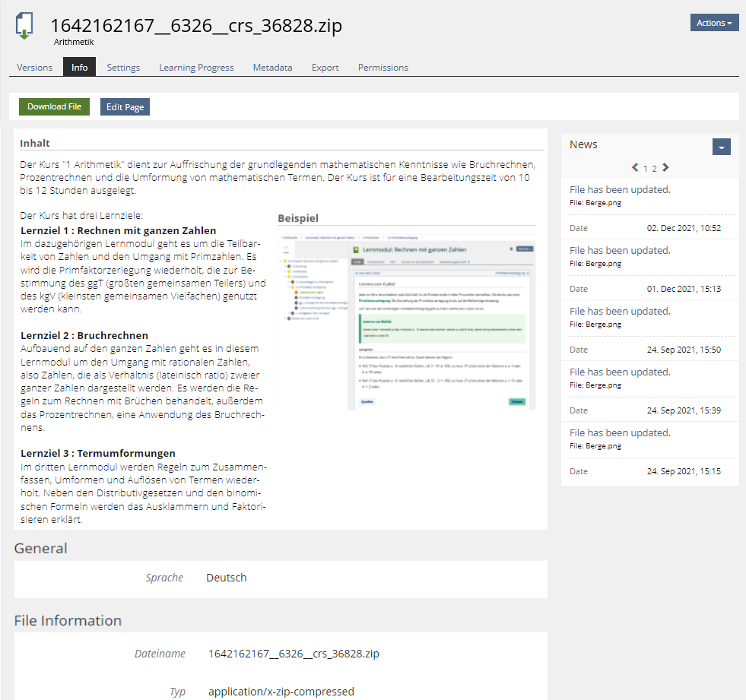Switch to the Export tab
This screenshot has height=700, width=746.
[x=325, y=68]
